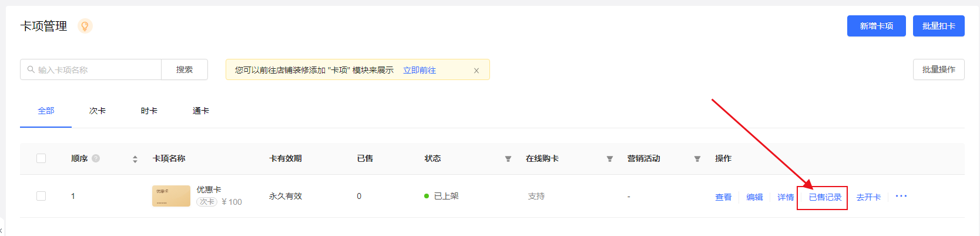The height and width of the screenshot is (236, 980).
Task: Toggle the select-all checkbox in table header
Action: click(41, 158)
